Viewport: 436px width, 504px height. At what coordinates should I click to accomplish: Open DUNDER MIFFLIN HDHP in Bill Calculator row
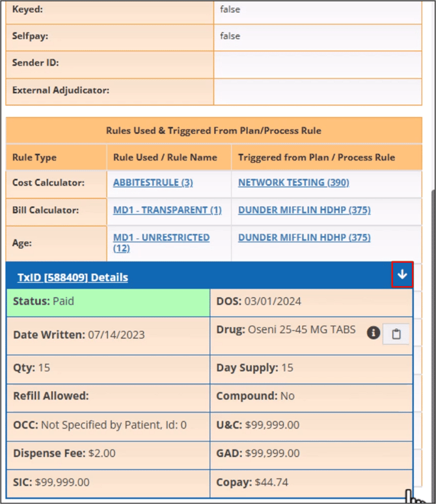[x=304, y=210]
